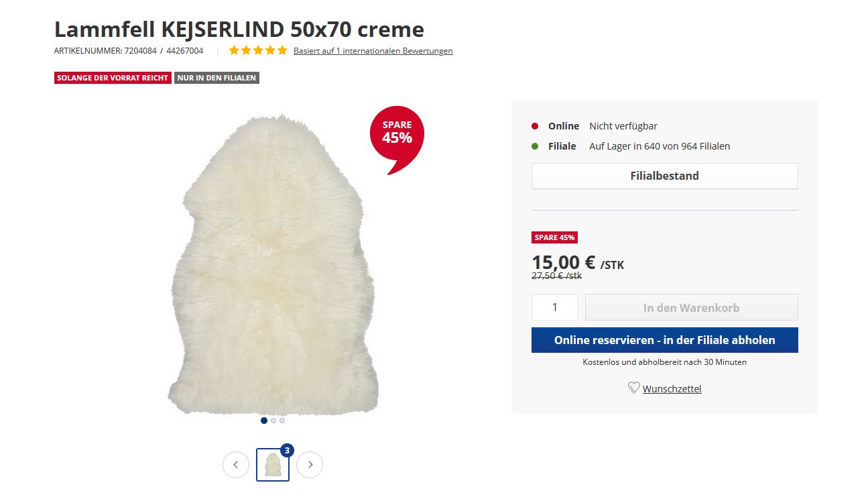
Task: Open the international Bewertungen reviews link
Action: 373,51
